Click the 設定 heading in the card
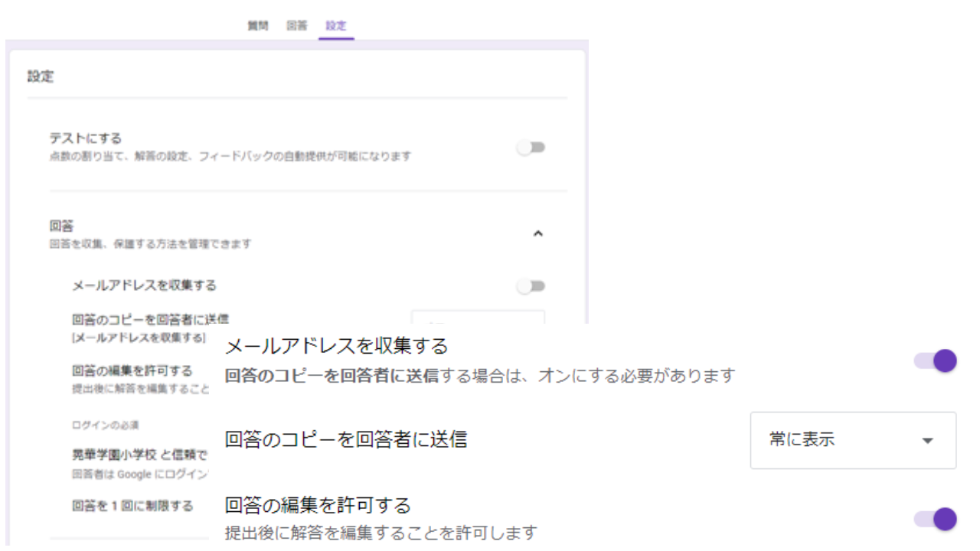 click(x=41, y=77)
